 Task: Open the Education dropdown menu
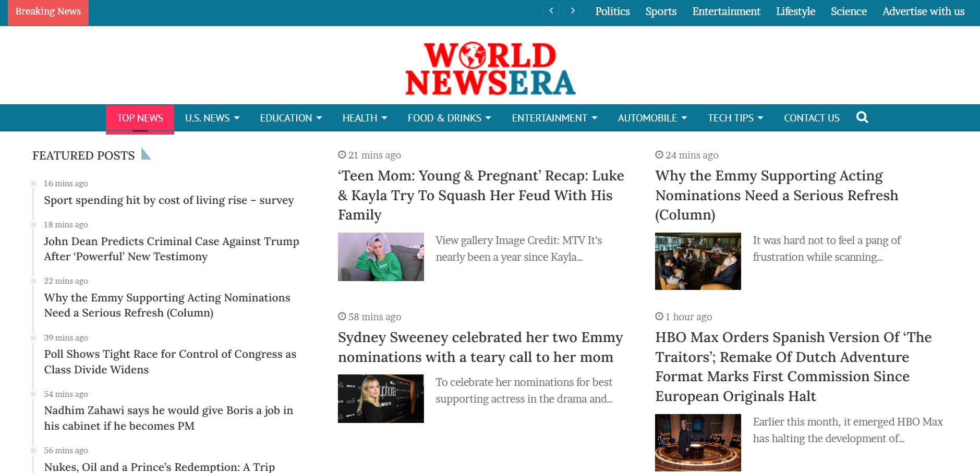291,118
